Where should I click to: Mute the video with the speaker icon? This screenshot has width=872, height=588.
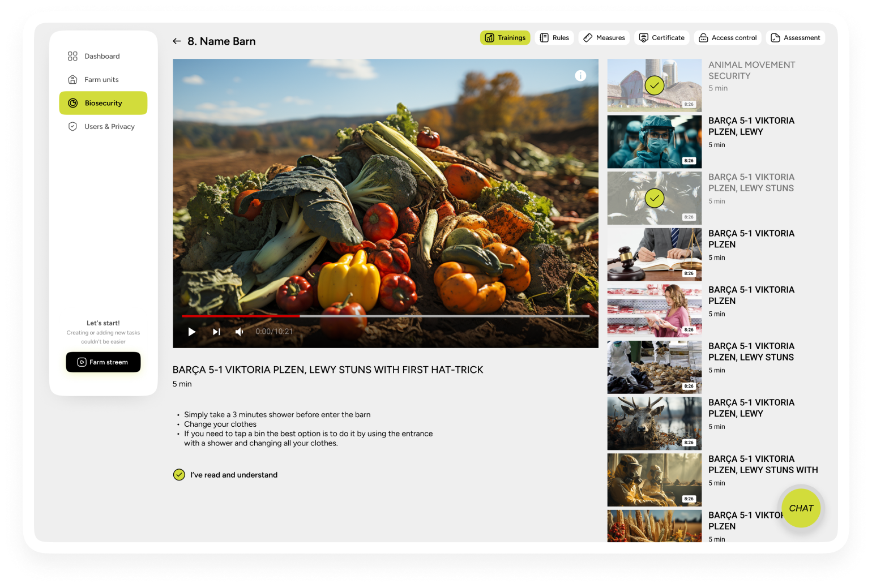click(x=240, y=332)
